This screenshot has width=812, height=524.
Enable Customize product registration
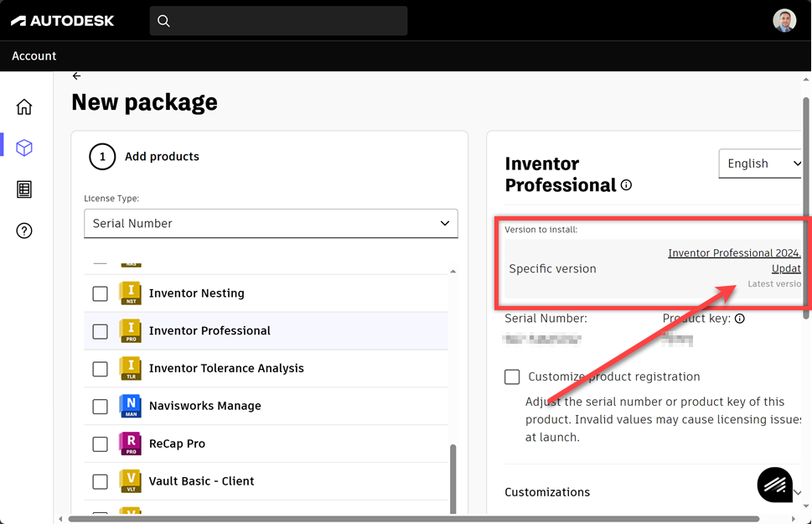(x=512, y=376)
